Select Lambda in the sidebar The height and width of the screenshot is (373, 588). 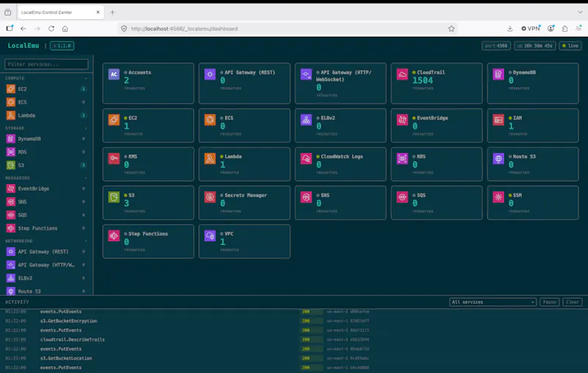click(x=46, y=116)
